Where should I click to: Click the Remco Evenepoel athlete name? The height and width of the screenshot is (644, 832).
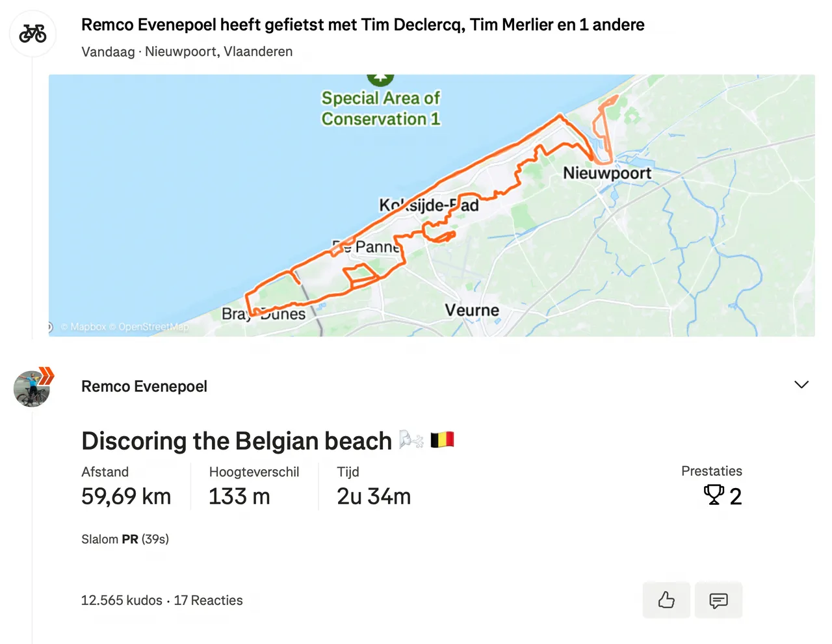coord(144,386)
